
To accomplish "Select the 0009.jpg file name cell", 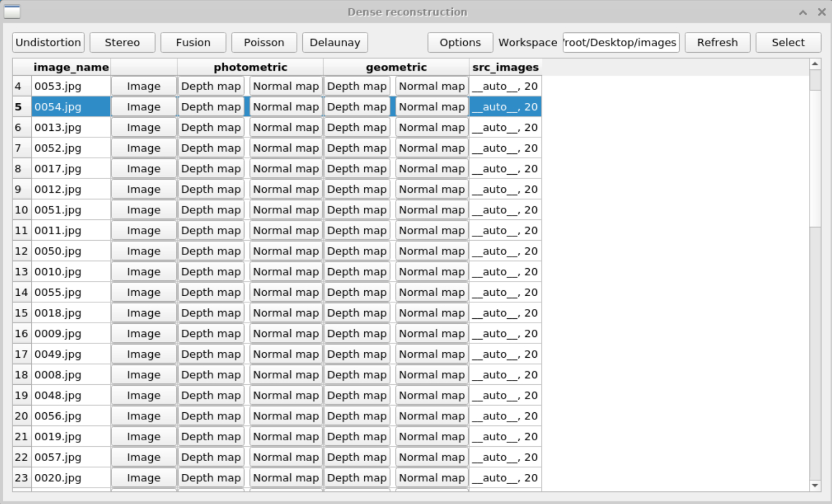I will 71,334.
